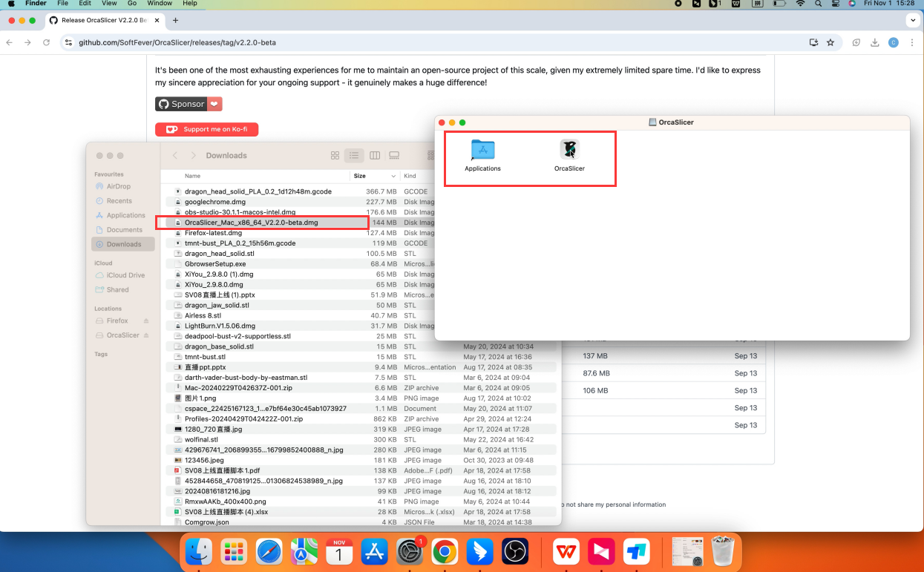Reload the GitHub page
Viewport: 924px width, 572px height.
tap(46, 42)
